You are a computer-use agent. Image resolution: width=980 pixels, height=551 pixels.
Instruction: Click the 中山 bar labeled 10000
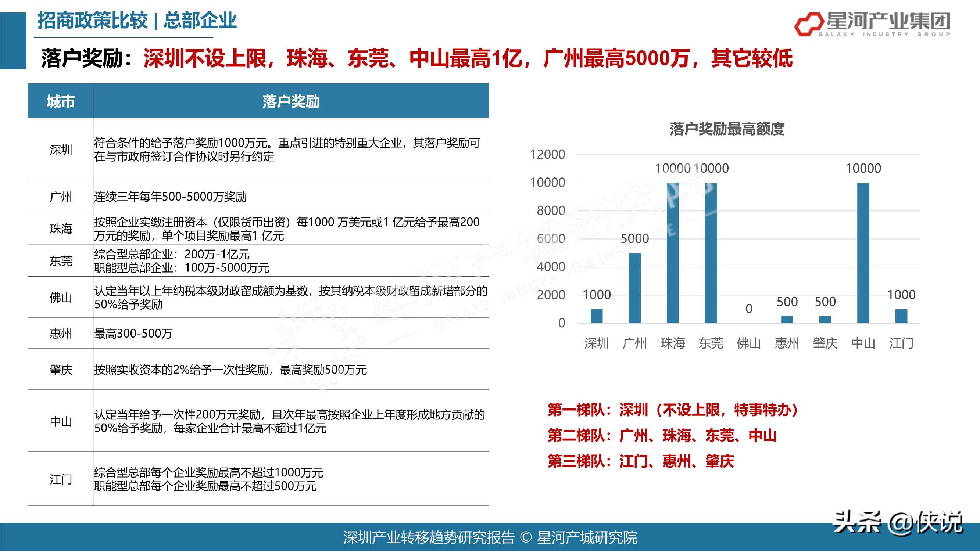pos(863,253)
